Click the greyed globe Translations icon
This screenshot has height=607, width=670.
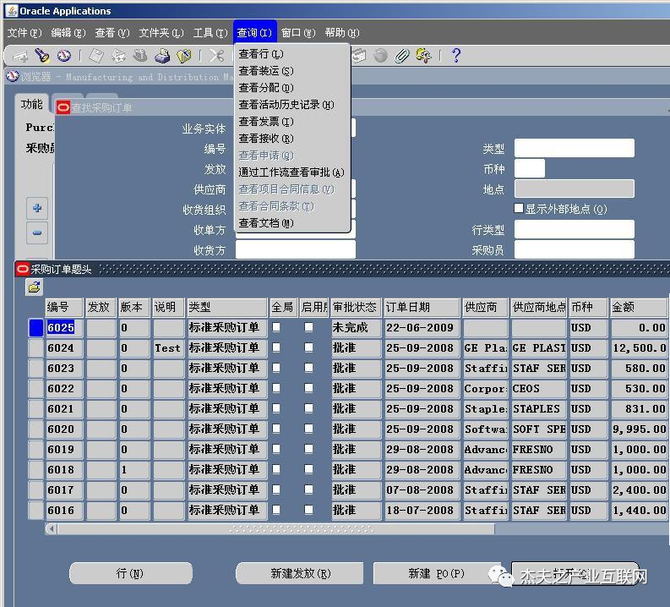(x=380, y=56)
